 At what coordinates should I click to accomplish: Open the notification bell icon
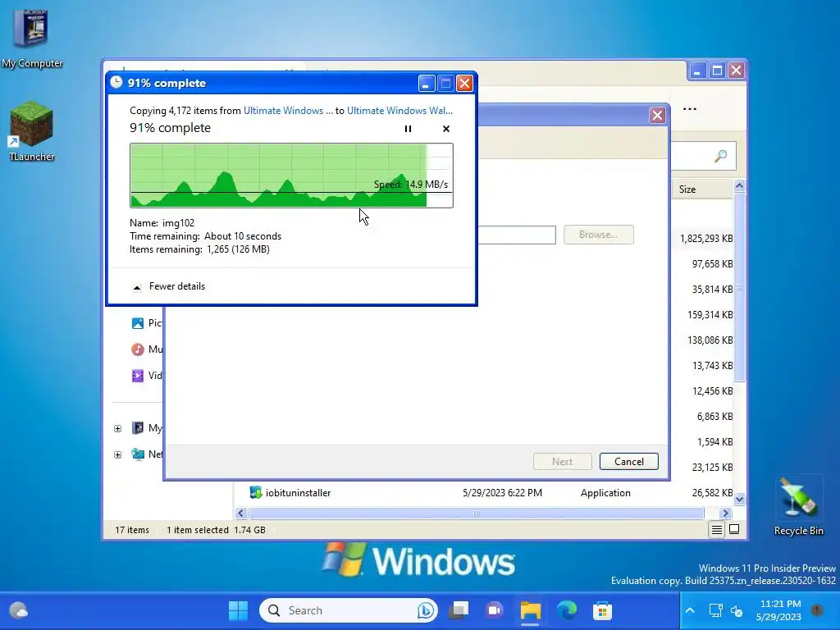(817, 609)
